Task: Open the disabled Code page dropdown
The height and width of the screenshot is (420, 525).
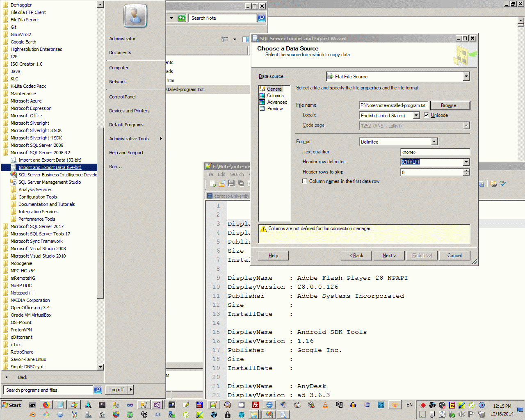Action: (x=466, y=126)
